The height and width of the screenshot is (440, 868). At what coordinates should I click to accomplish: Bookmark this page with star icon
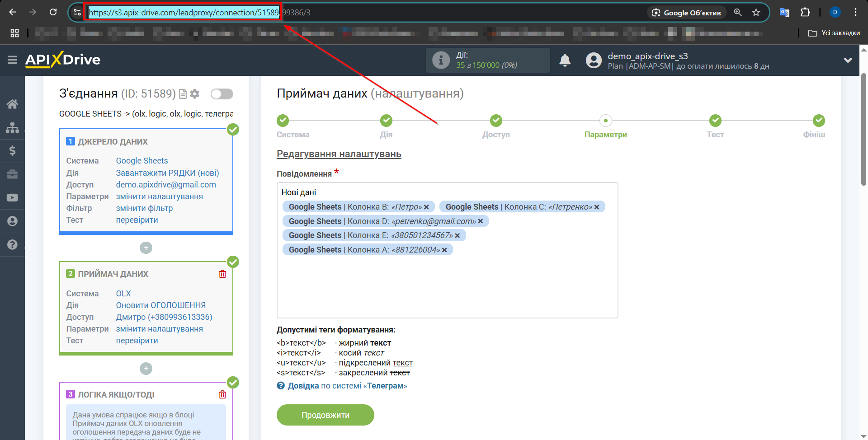tap(756, 12)
